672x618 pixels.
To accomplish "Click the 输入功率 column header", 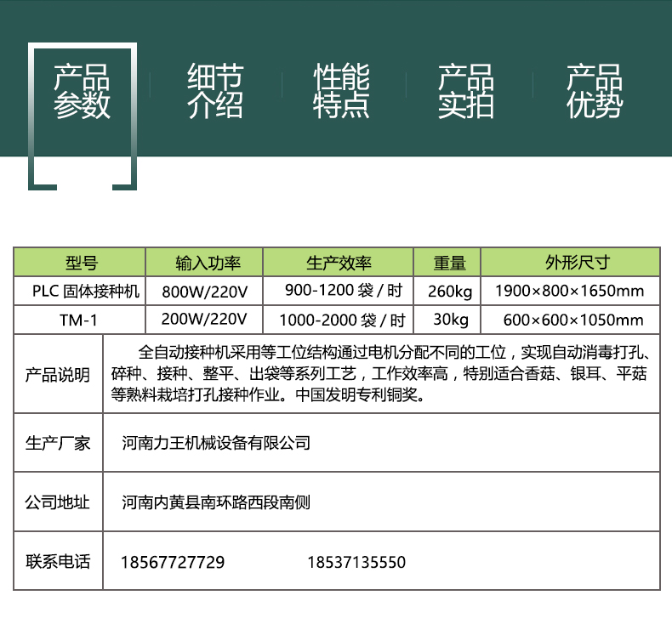I will tap(204, 263).
